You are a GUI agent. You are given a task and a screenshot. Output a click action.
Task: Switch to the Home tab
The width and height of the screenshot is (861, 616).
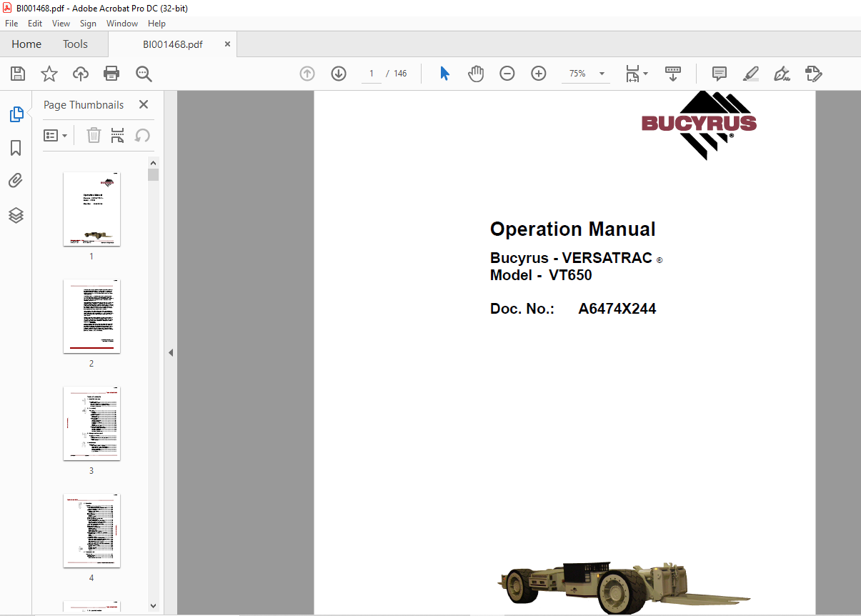(26, 44)
